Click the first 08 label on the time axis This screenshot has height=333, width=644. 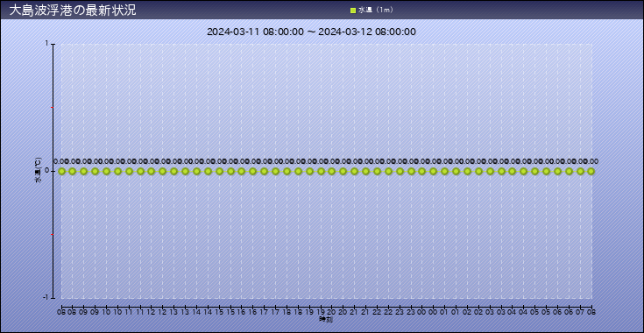tap(61, 313)
